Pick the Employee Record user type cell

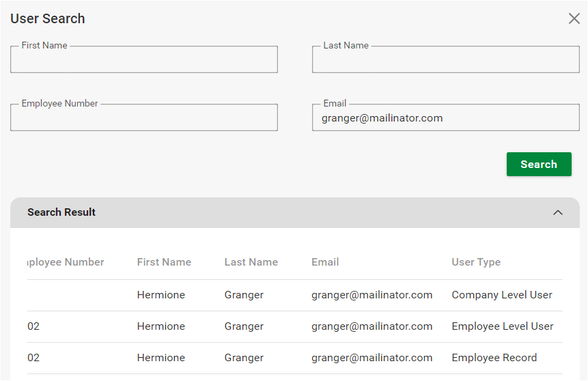494,358
